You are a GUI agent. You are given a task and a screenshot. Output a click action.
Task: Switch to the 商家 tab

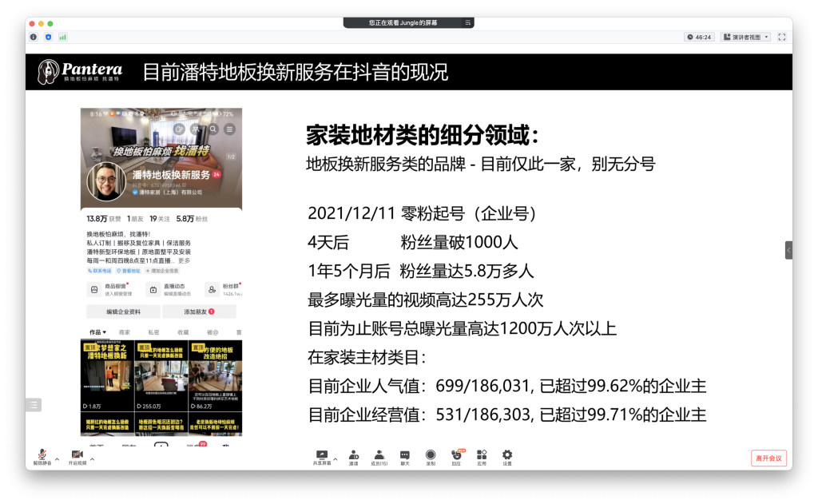pos(124,332)
